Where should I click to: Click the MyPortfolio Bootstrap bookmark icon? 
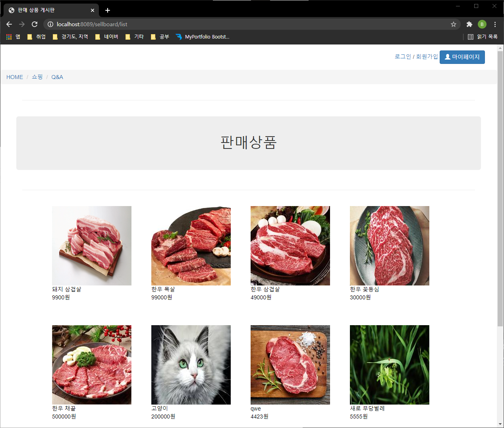[x=180, y=37]
